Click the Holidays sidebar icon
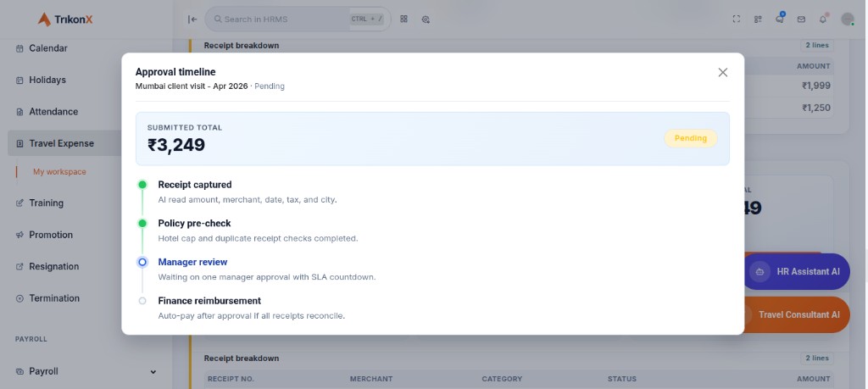868x389 pixels. point(20,81)
